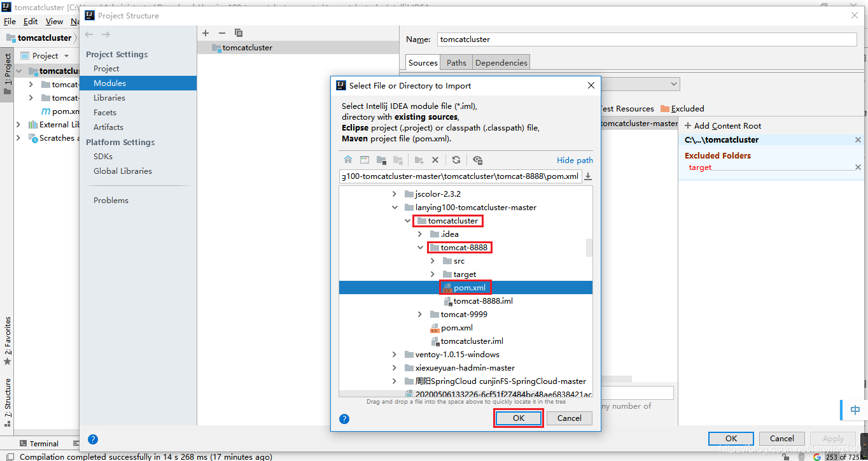The height and width of the screenshot is (461, 868).
Task: Open help in Project Structure dialog
Action: coord(93,439)
